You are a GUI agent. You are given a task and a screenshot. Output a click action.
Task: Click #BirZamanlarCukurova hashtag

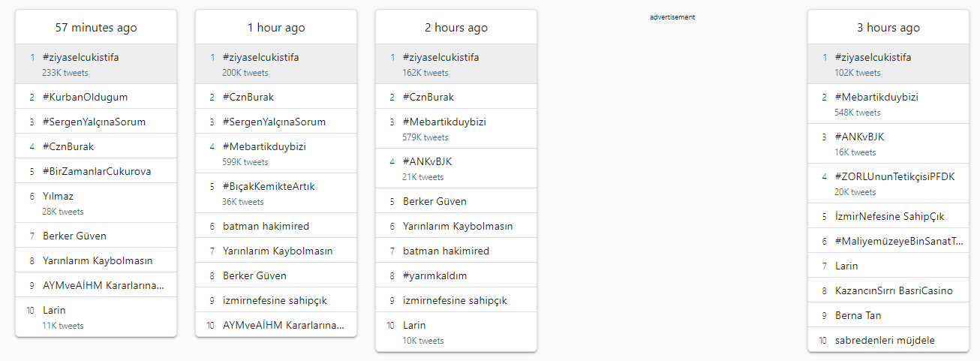click(x=97, y=171)
